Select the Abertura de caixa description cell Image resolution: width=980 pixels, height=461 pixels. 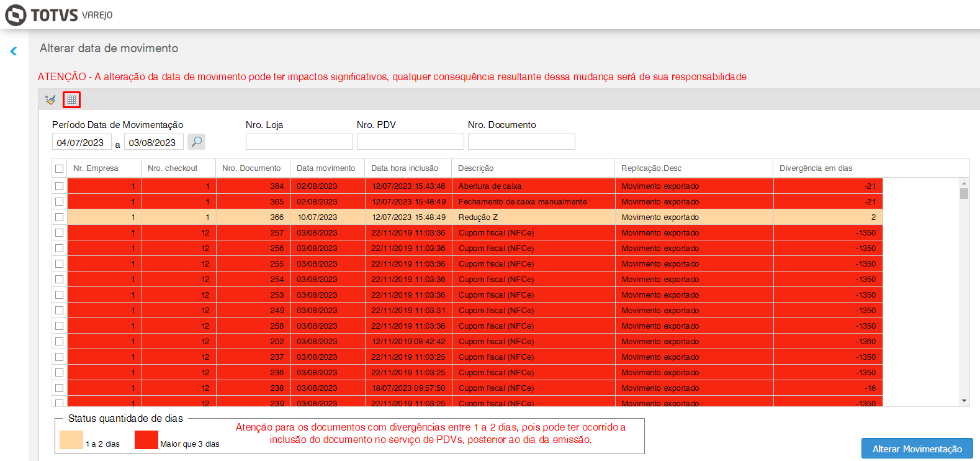(533, 186)
